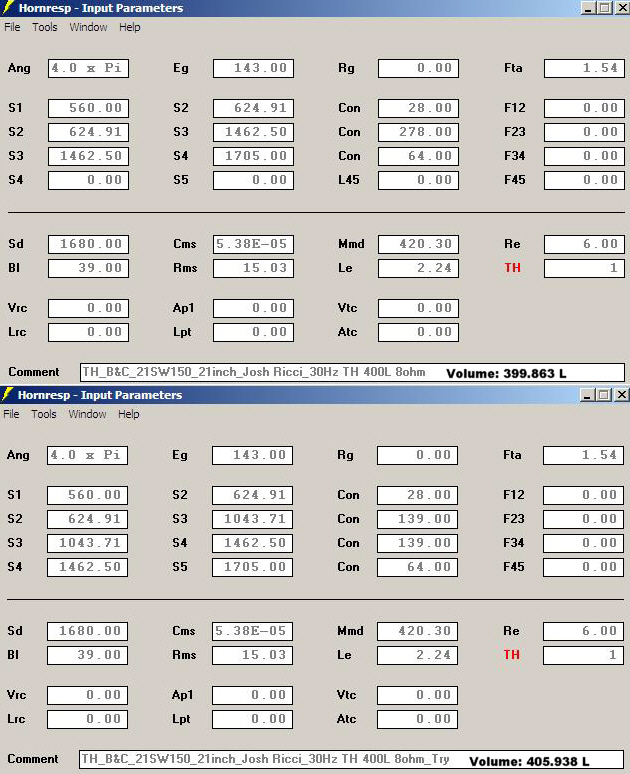The image size is (630, 774).
Task: Click Volume: 399.863 L text
Action: [x=506, y=374]
